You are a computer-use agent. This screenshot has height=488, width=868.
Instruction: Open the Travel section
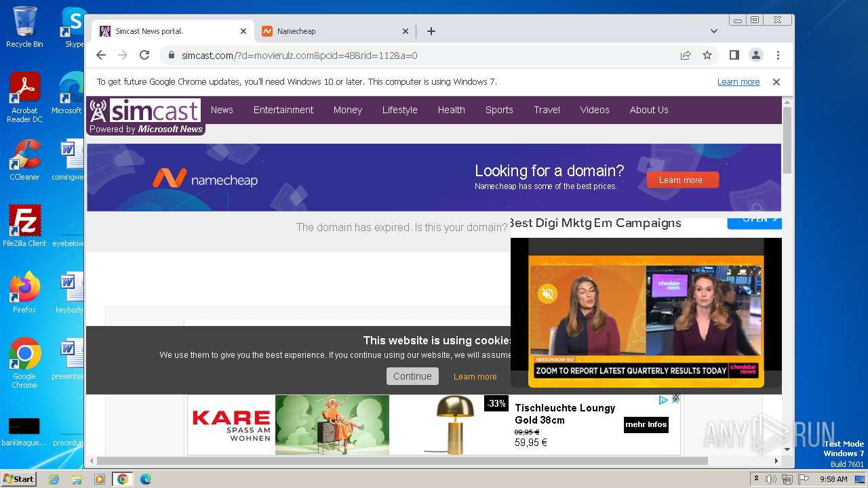coord(547,110)
